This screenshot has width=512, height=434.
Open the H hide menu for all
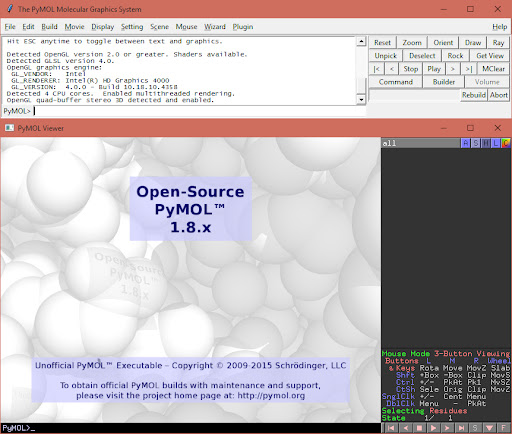click(486, 143)
